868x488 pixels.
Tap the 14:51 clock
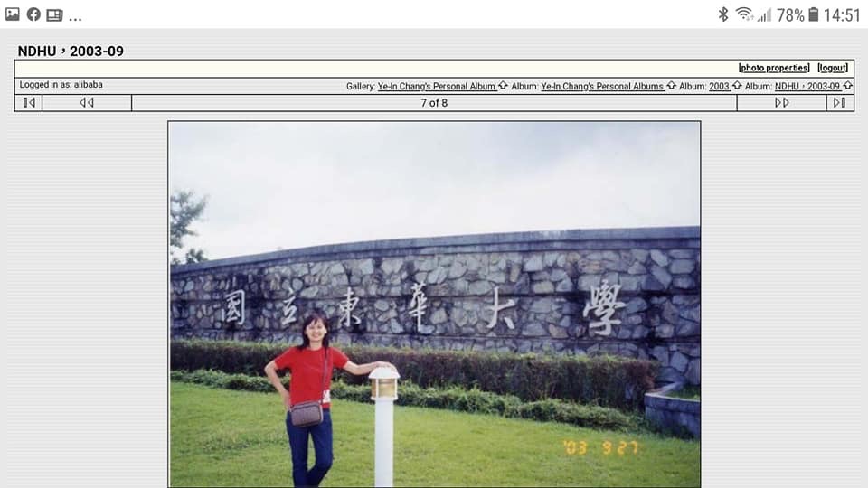pos(842,15)
